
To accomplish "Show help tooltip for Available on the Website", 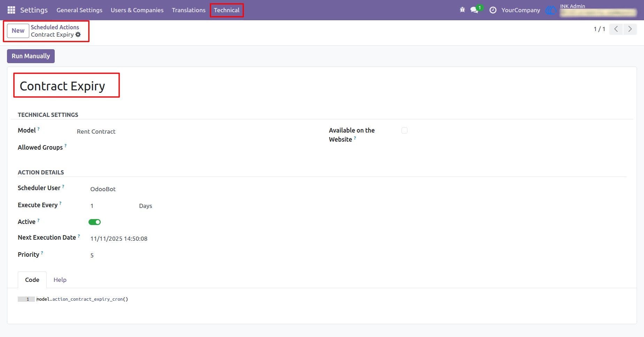I will click(x=355, y=138).
